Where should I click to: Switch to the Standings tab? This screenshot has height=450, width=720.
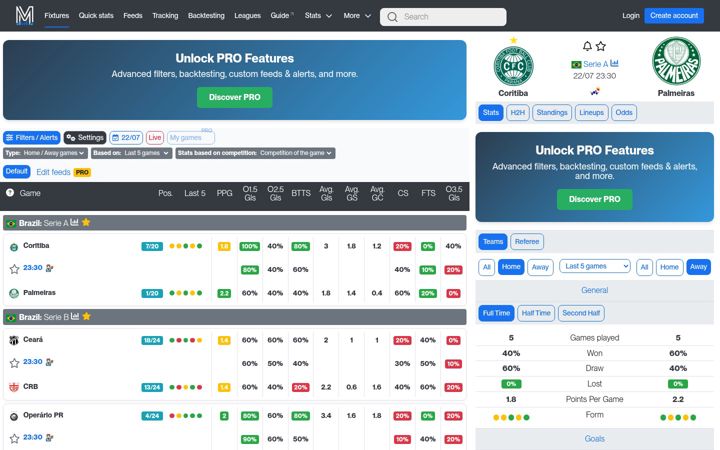tap(552, 112)
